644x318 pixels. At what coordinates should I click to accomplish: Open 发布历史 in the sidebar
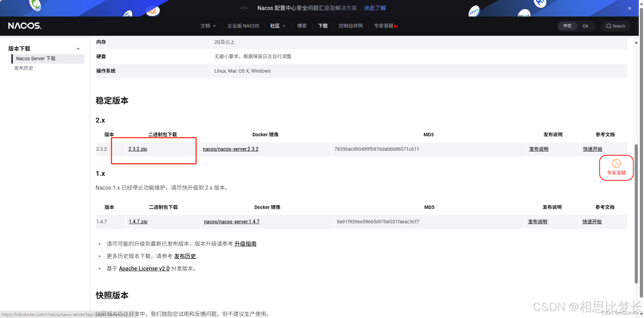[24, 68]
